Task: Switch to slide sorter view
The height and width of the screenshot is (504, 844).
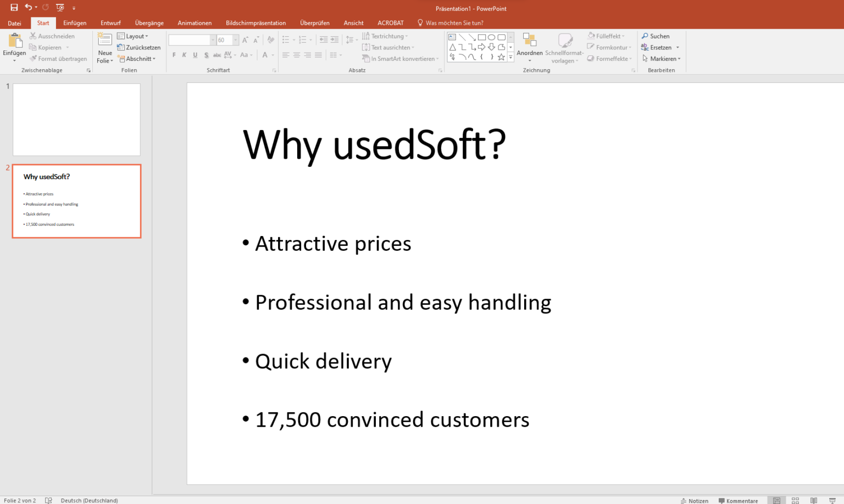Action: [x=795, y=500]
